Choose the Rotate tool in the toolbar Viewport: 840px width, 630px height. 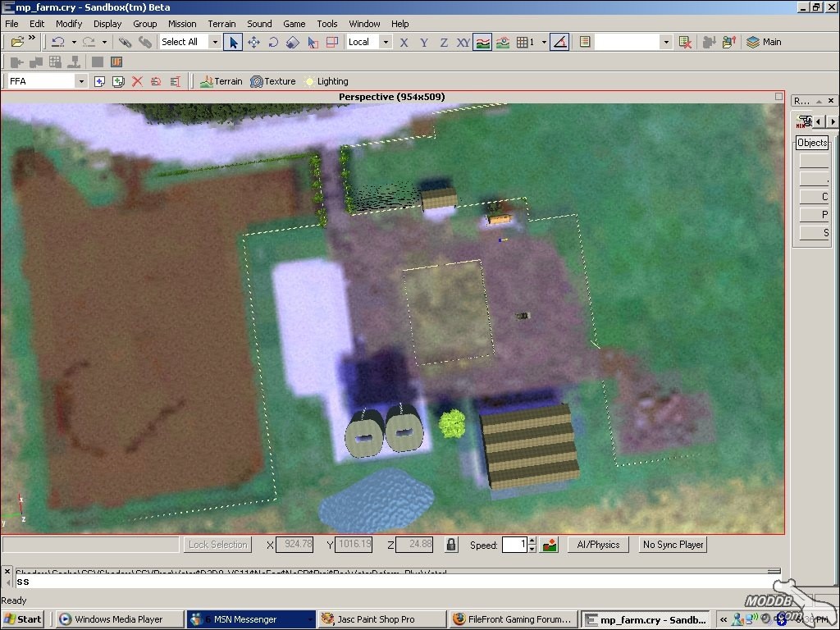(x=273, y=42)
